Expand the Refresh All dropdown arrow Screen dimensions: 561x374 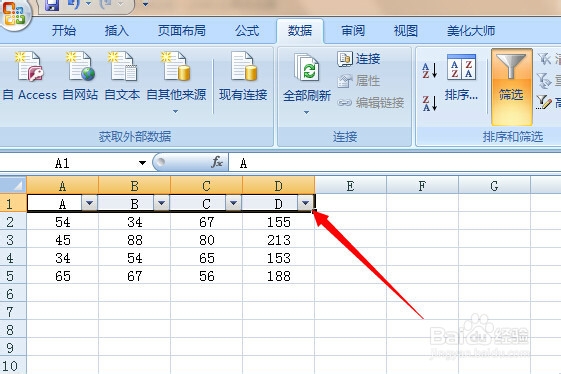pyautogui.click(x=307, y=112)
